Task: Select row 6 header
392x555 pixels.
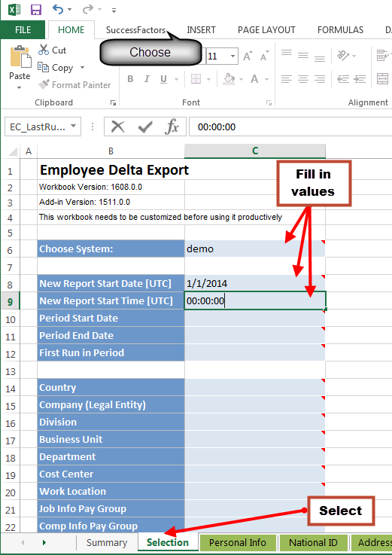Action: 10,250
